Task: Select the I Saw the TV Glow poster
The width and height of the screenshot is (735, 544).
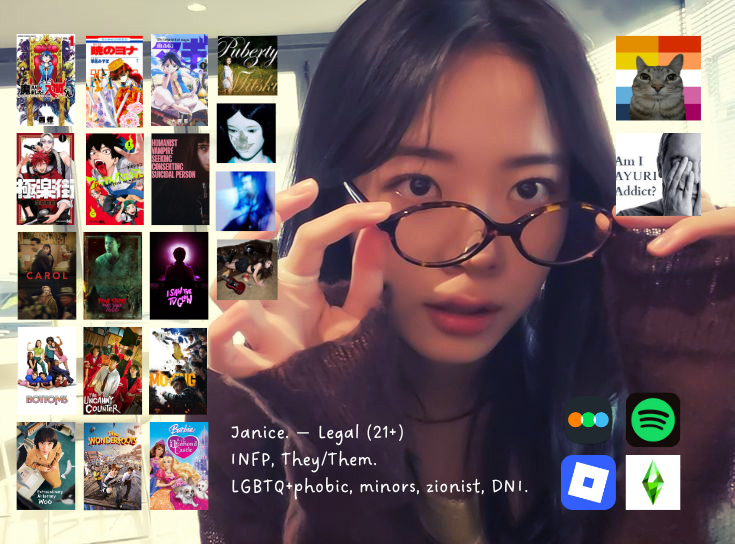Action: point(179,276)
